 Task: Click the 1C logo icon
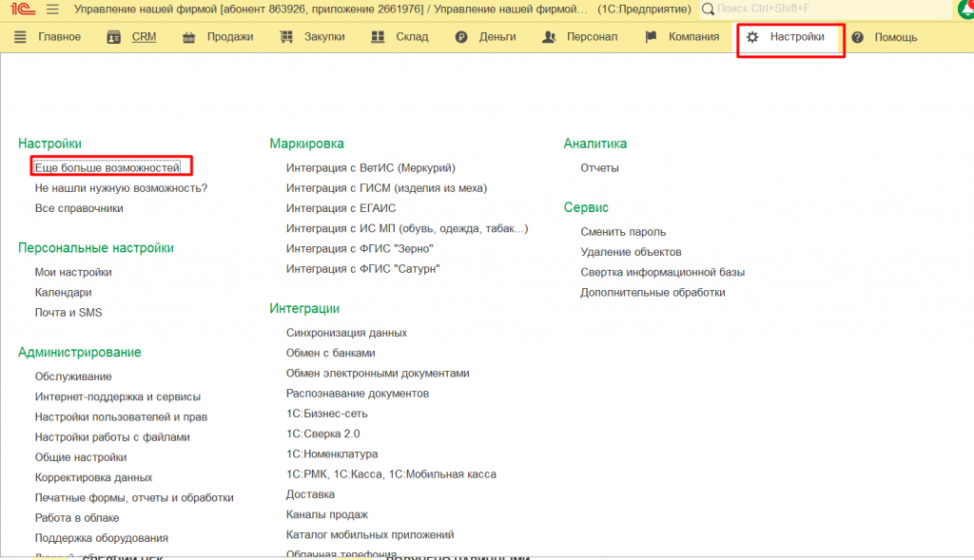coord(23,10)
